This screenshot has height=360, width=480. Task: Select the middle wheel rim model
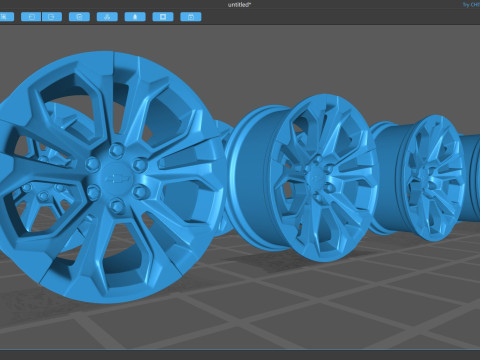pyautogui.click(x=302, y=177)
